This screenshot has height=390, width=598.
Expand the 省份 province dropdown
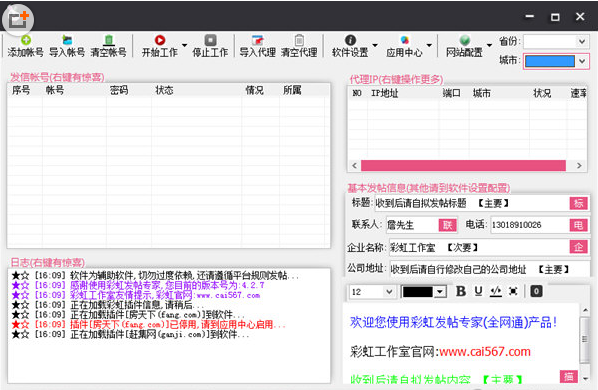click(x=582, y=41)
